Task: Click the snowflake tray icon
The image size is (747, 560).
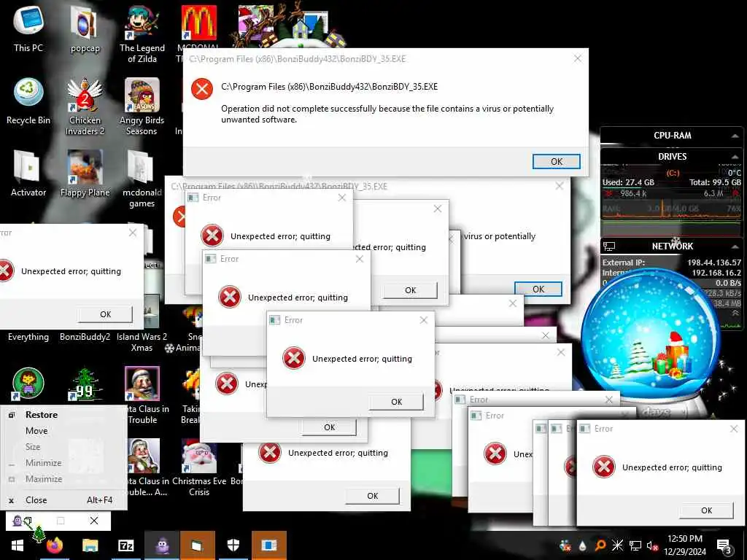Action: click(x=617, y=545)
